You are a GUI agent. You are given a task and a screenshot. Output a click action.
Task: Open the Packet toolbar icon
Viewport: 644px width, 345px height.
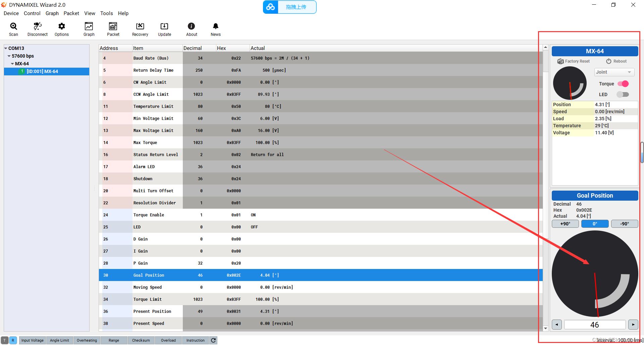coord(113,29)
